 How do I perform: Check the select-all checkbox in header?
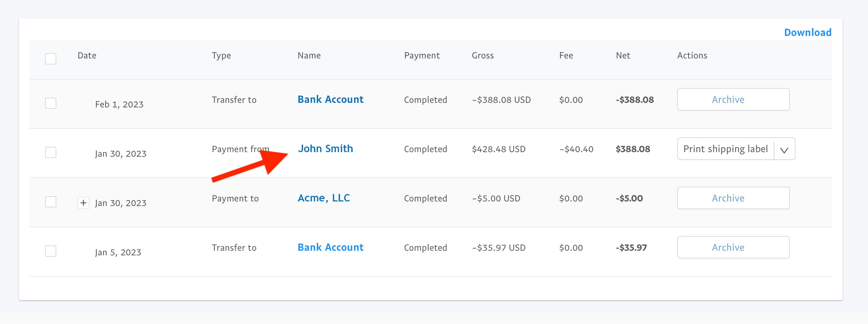(x=50, y=59)
